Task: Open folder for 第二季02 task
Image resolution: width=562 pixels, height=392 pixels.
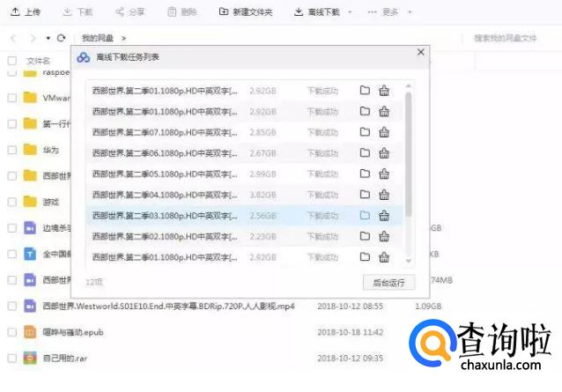Action: (365, 236)
